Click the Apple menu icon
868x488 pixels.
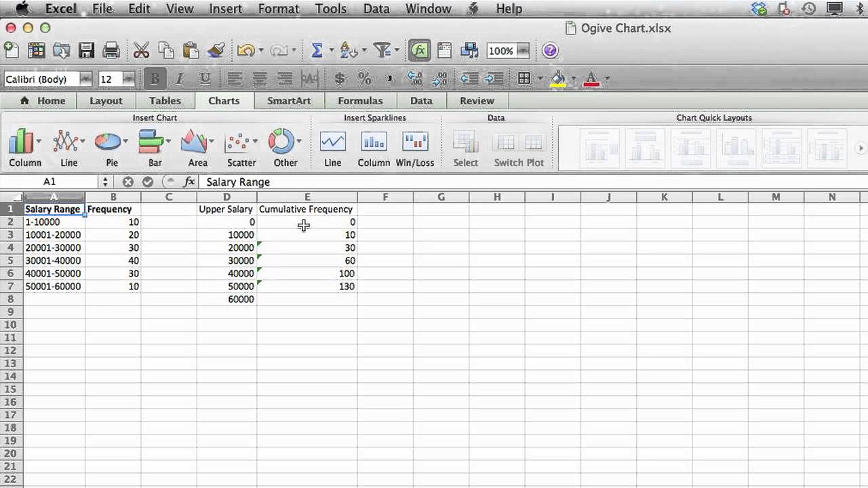pyautogui.click(x=22, y=9)
